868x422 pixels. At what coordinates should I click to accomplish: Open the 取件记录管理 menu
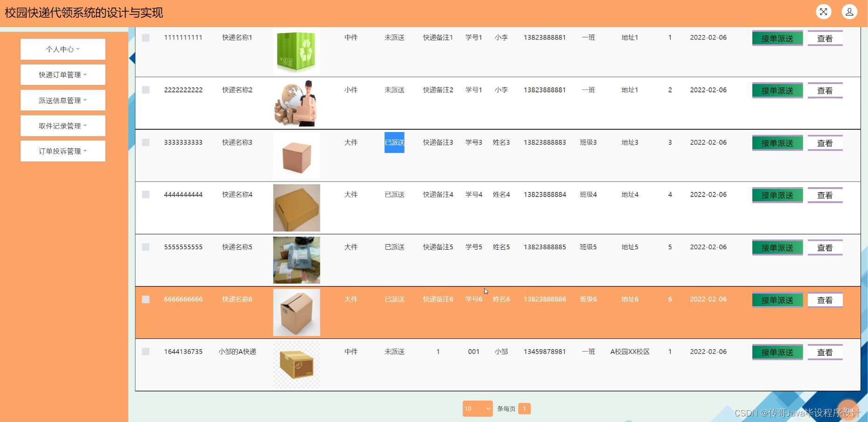[62, 126]
